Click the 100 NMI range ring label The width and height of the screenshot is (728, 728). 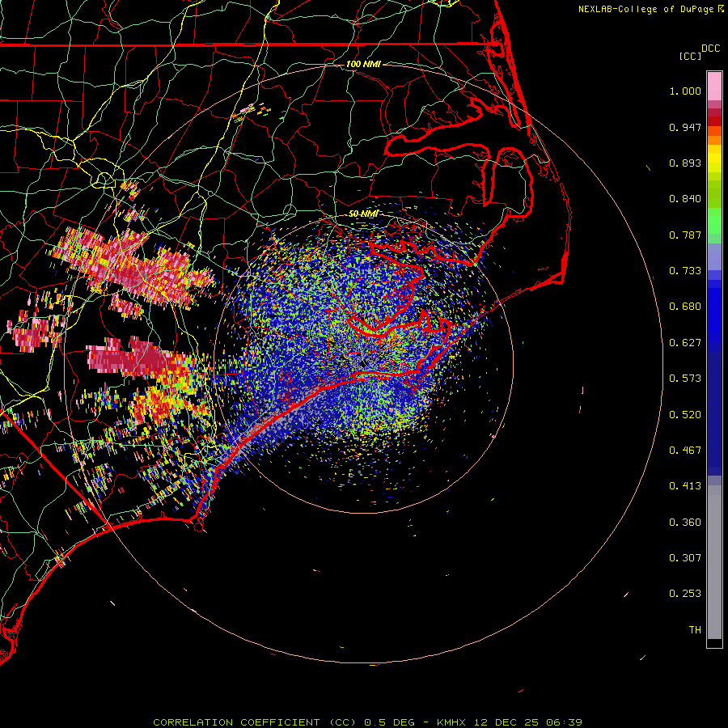(363, 64)
